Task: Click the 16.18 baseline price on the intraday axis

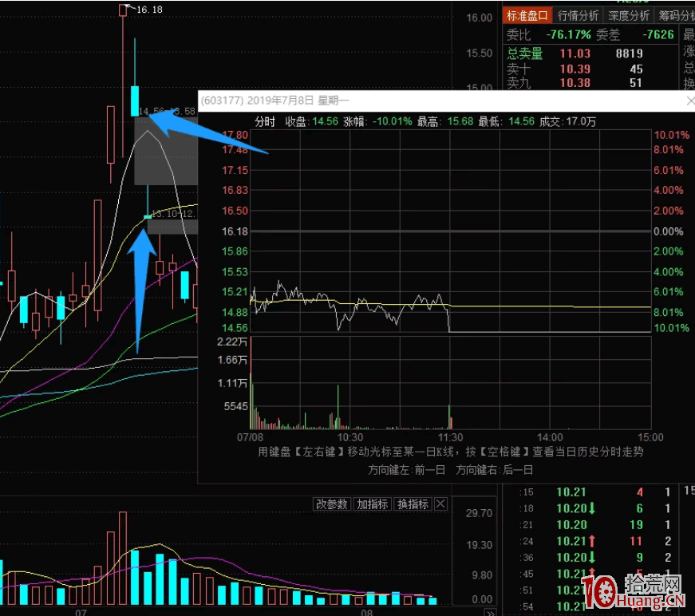Action: click(x=235, y=231)
